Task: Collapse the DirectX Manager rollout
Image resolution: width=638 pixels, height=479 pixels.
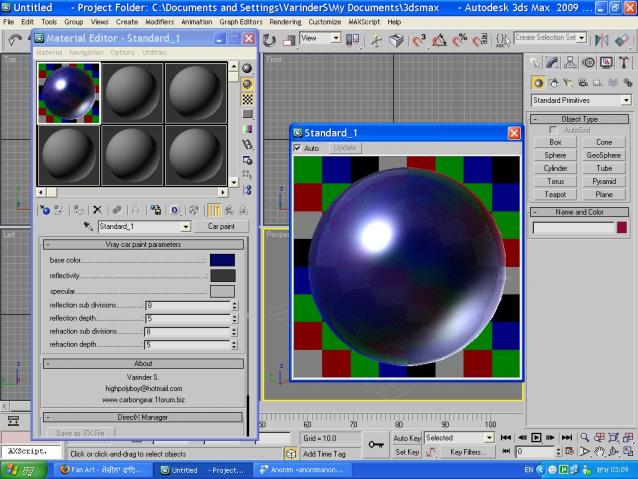Action: [x=143, y=417]
